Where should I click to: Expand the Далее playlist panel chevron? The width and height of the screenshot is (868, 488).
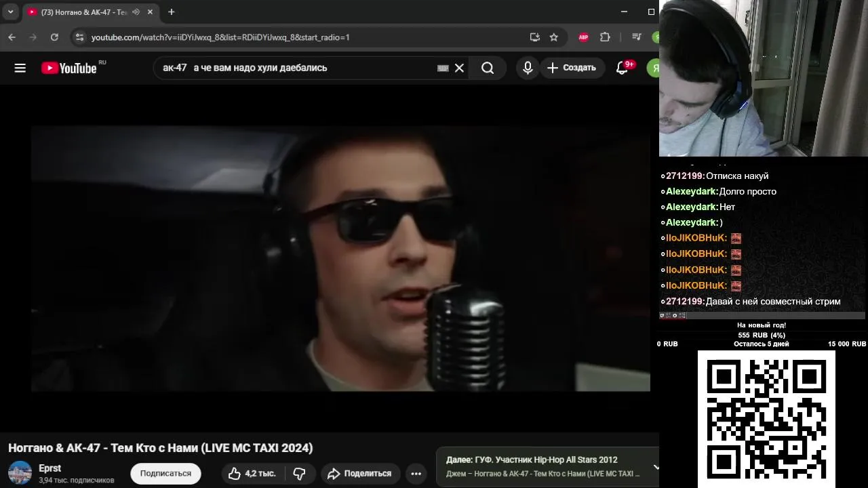click(x=656, y=467)
